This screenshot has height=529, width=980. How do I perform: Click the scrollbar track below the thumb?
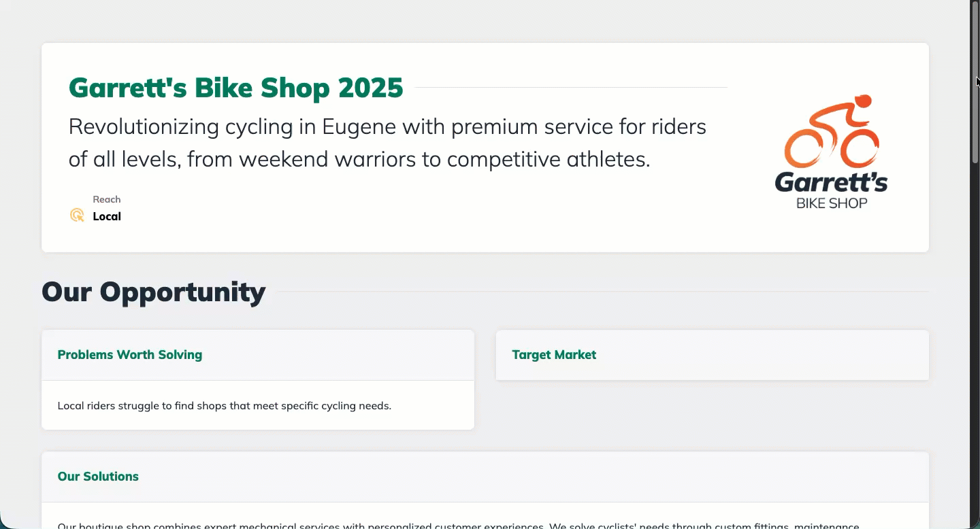click(975, 340)
